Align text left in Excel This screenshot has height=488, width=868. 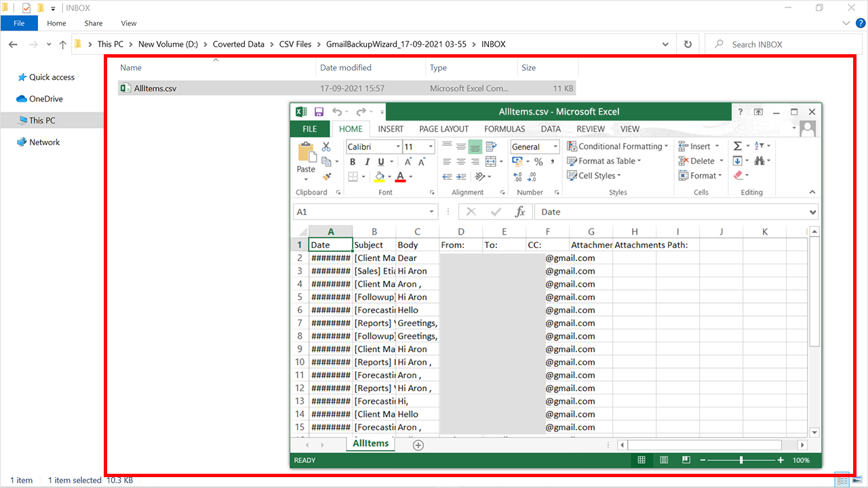point(447,161)
